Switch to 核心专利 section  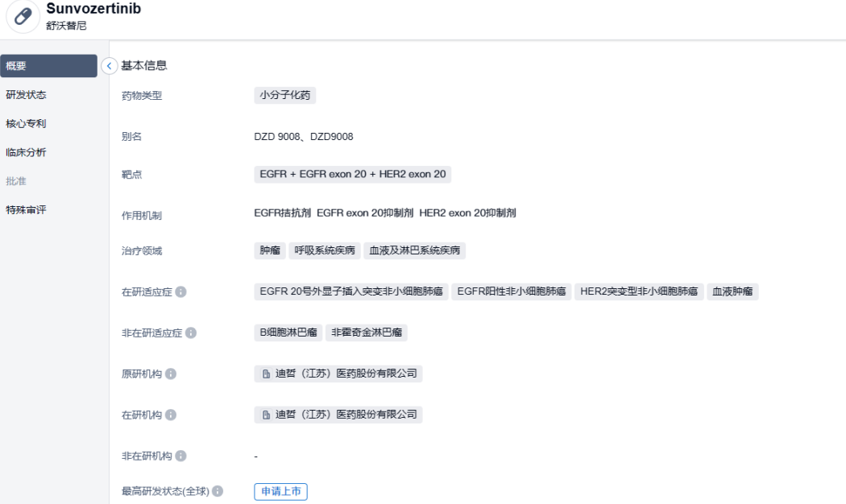27,124
